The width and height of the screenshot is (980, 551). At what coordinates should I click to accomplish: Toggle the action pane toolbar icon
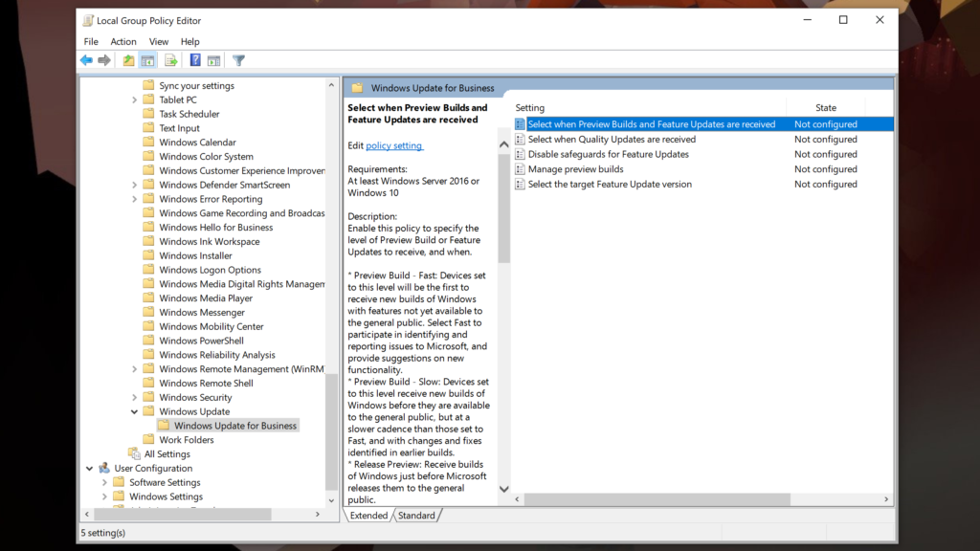coord(213,60)
